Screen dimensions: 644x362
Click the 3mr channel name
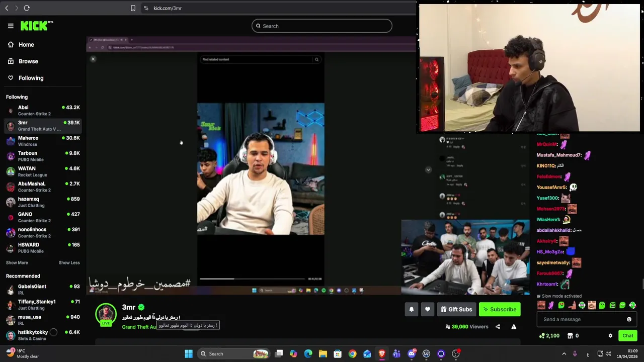[x=129, y=307]
